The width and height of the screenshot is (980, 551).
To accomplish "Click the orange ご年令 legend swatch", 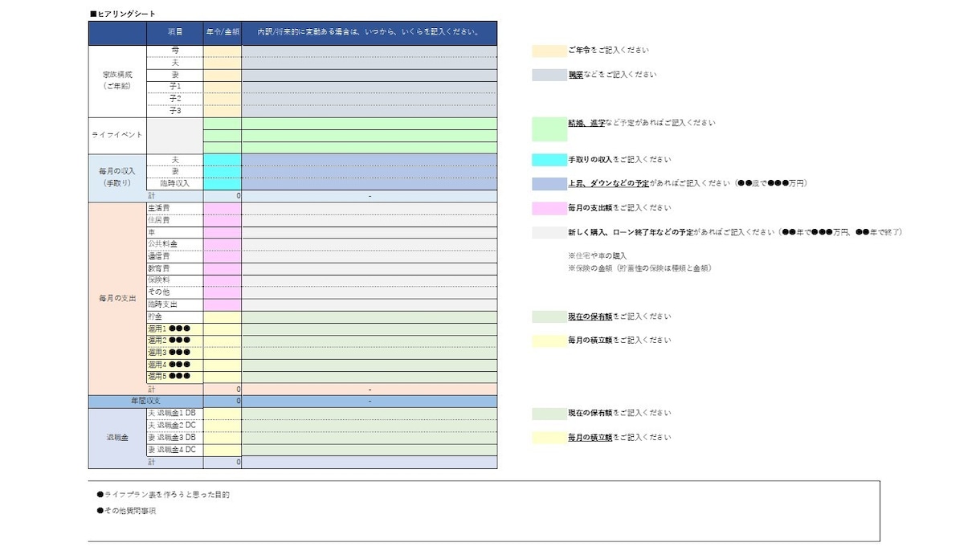I will 549,51.
